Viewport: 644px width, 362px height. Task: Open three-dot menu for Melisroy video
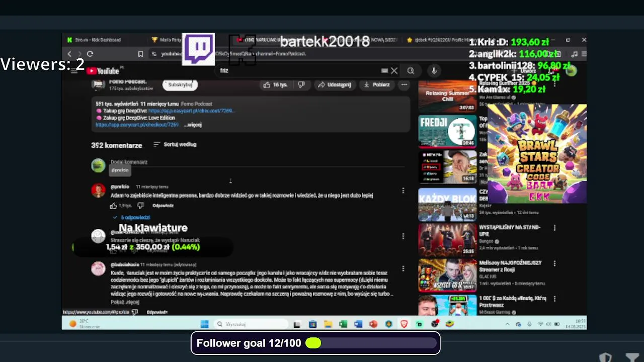point(554,263)
